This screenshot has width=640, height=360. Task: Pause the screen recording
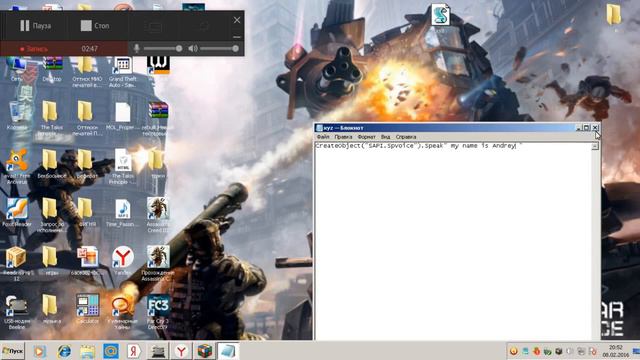point(36,26)
